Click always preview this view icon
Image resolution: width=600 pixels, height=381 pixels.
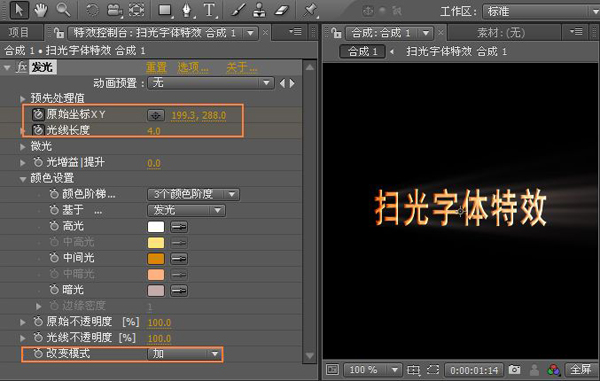[x=332, y=370]
